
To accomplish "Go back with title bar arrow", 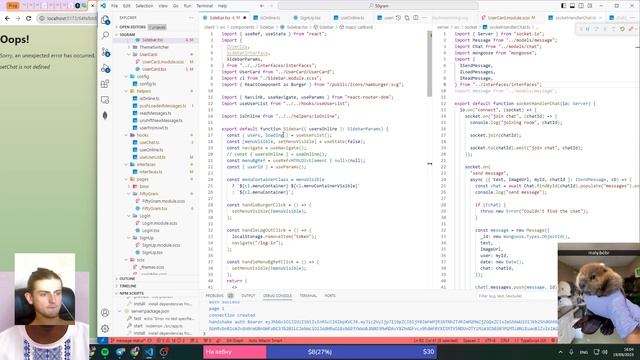I will [x=262, y=6].
